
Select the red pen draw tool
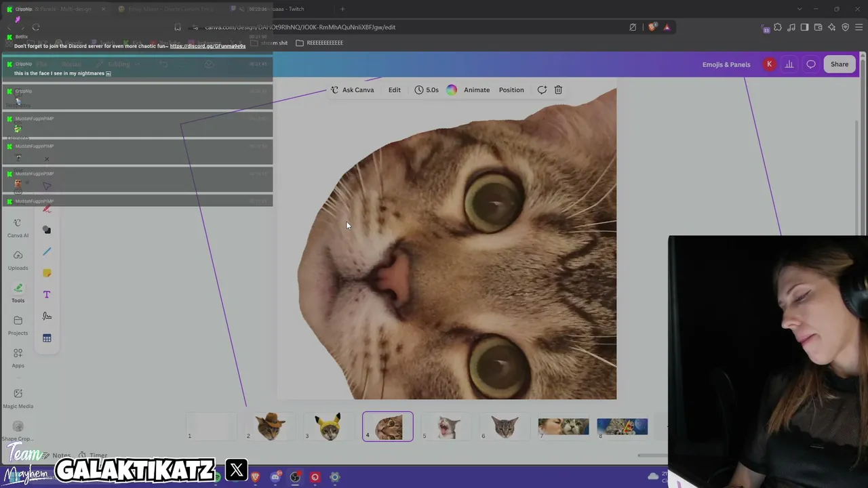coord(47,209)
